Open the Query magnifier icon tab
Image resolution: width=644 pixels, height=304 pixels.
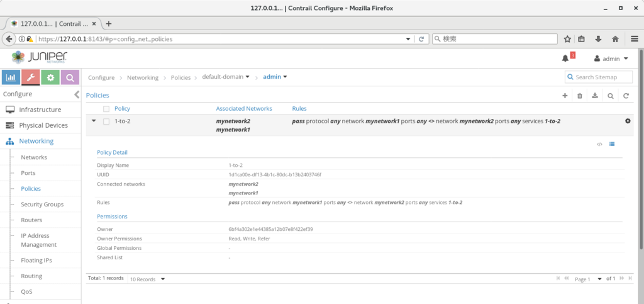[x=70, y=77]
